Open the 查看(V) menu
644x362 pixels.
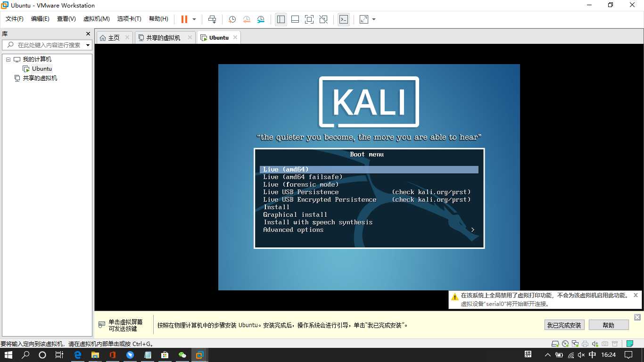coord(66,19)
